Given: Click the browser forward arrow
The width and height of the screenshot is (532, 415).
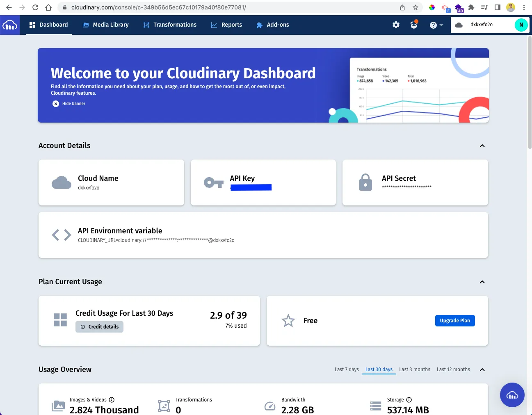Looking at the screenshot, I should pyautogui.click(x=22, y=7).
